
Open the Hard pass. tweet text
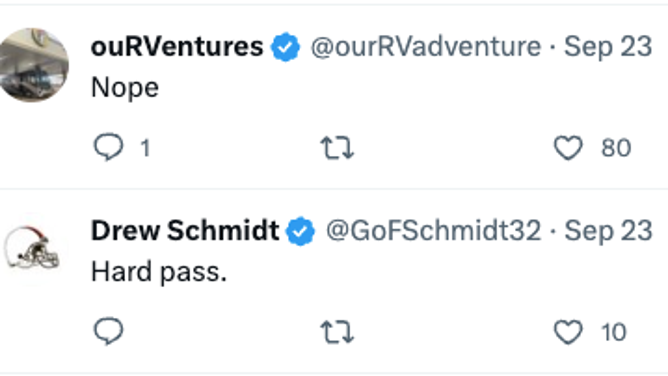(158, 272)
